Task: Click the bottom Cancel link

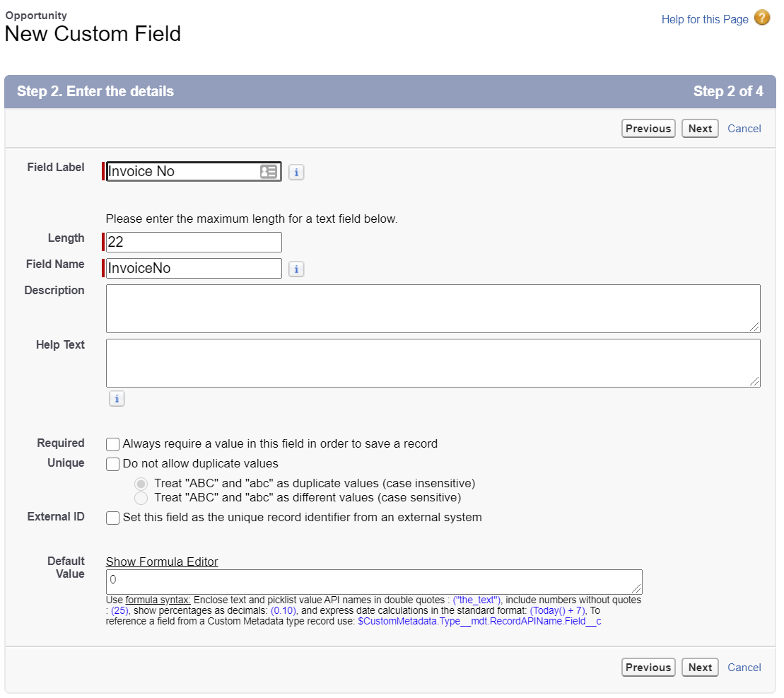Action: click(x=744, y=668)
